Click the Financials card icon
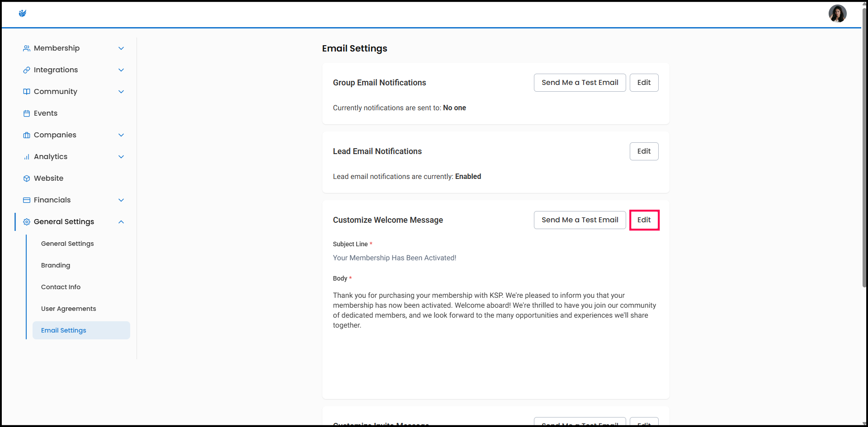868x427 pixels. (27, 200)
